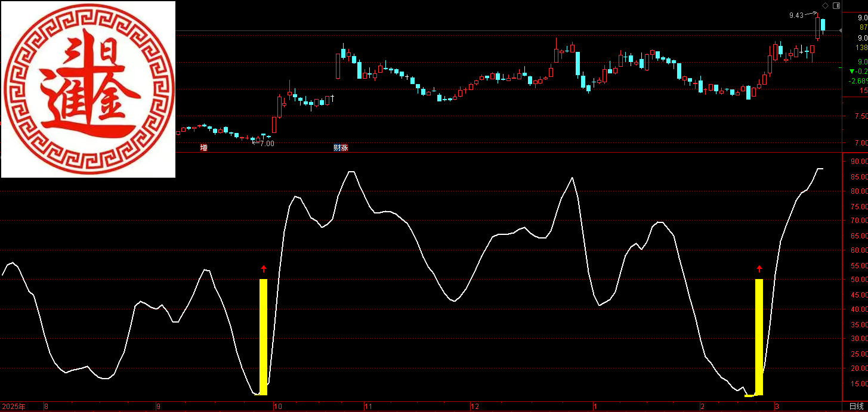868x412 pixels.
Task: Jump to month 1 on time axis
Action: pos(595,407)
